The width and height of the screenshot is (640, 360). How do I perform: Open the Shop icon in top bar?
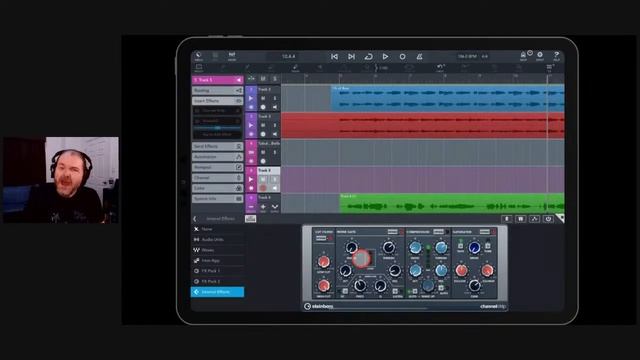(523, 56)
